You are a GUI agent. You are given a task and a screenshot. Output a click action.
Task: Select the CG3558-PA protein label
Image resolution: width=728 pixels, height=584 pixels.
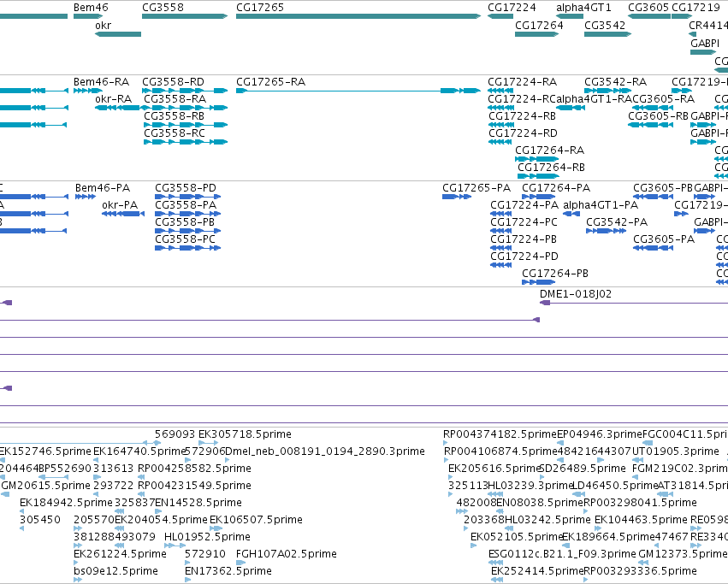186,205
